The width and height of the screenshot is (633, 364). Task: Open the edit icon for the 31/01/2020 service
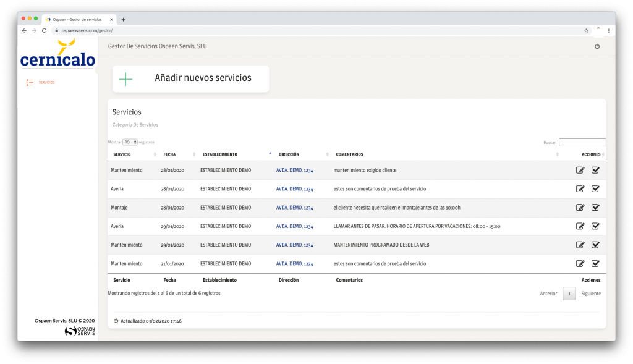point(580,263)
